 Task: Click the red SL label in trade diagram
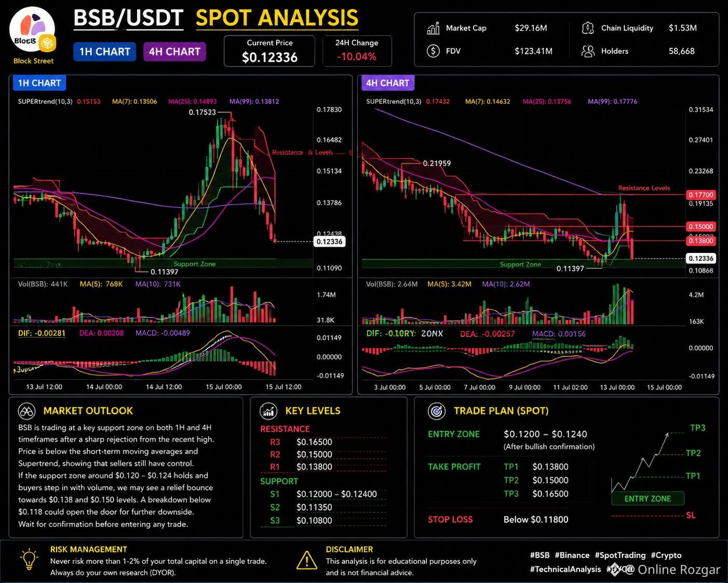pos(691,515)
